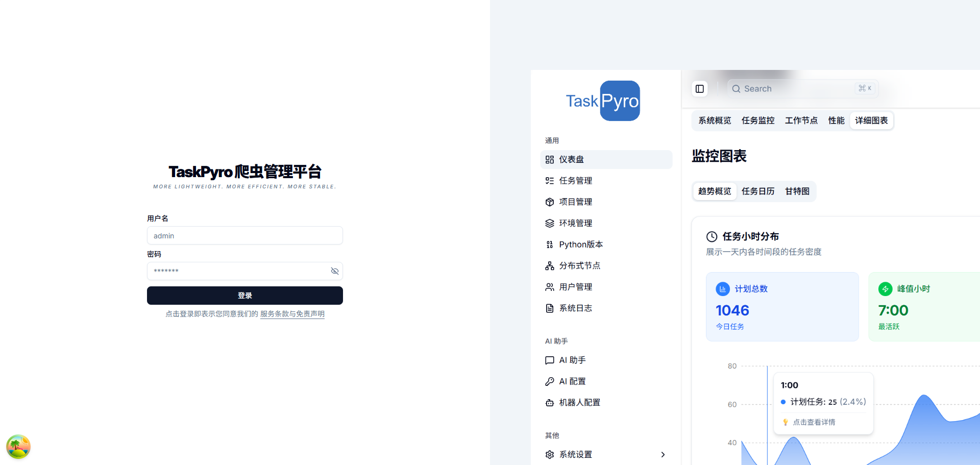Select the 任务管理 icon in sidebar
Screen dimensions: 980x465
click(550, 180)
